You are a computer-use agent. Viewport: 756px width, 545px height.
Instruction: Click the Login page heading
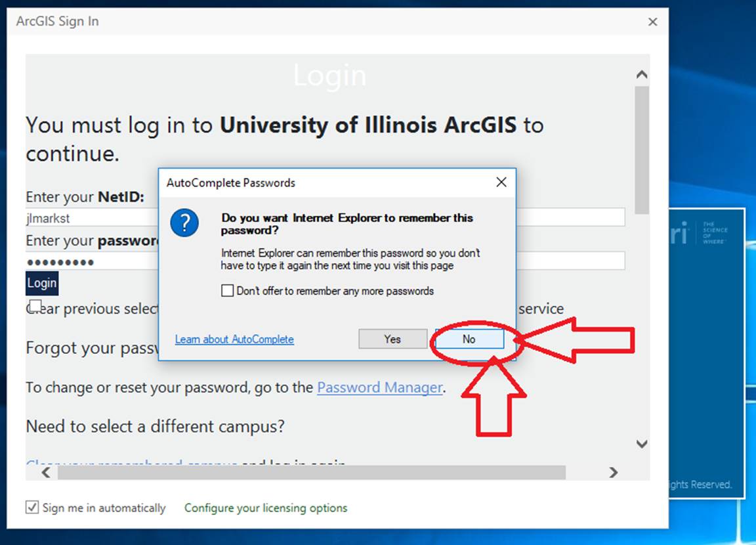click(x=330, y=76)
